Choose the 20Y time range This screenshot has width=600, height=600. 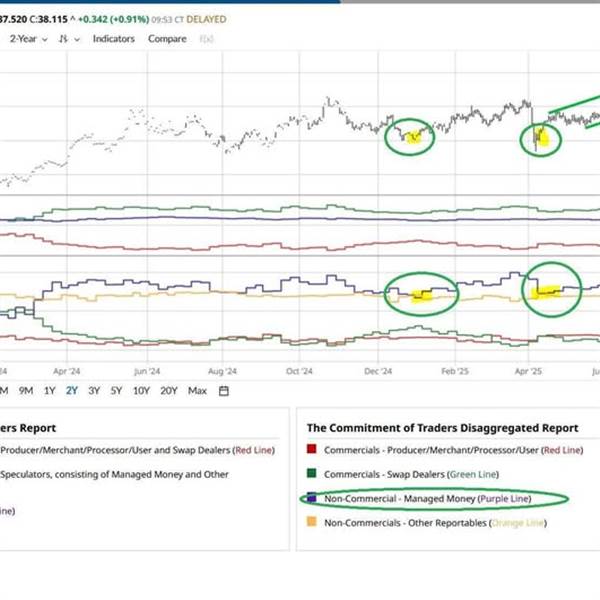click(x=169, y=391)
